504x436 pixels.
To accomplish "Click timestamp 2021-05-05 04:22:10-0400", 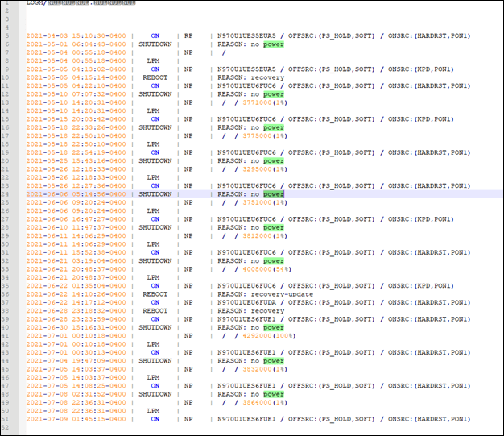I will coord(76,86).
